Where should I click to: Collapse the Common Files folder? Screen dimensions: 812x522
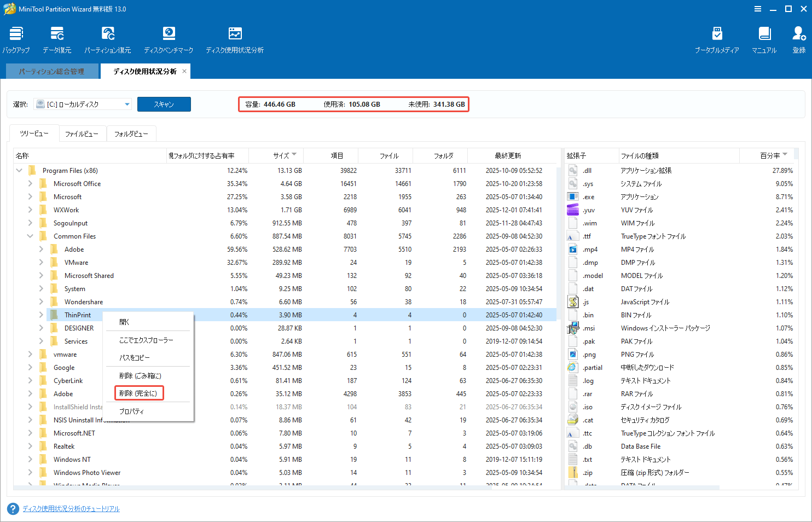31,236
